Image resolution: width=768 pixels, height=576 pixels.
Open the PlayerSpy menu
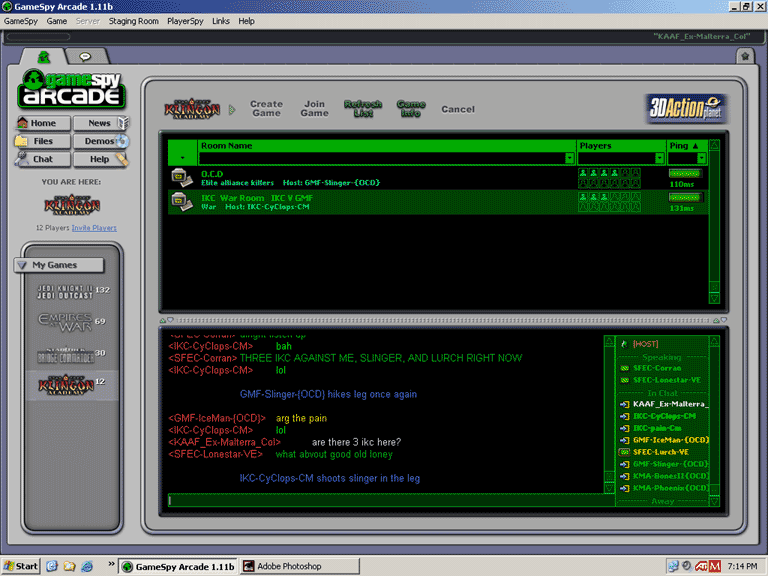coord(185,21)
